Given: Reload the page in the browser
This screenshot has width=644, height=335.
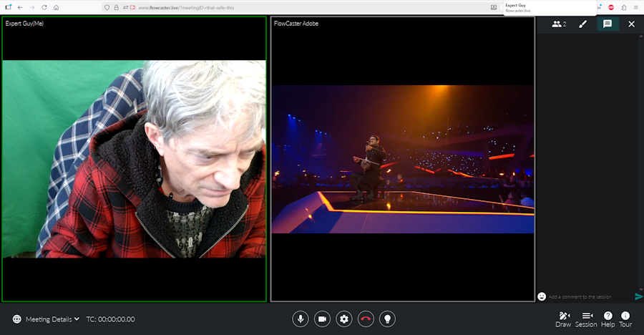Looking at the screenshot, I should [44, 7].
